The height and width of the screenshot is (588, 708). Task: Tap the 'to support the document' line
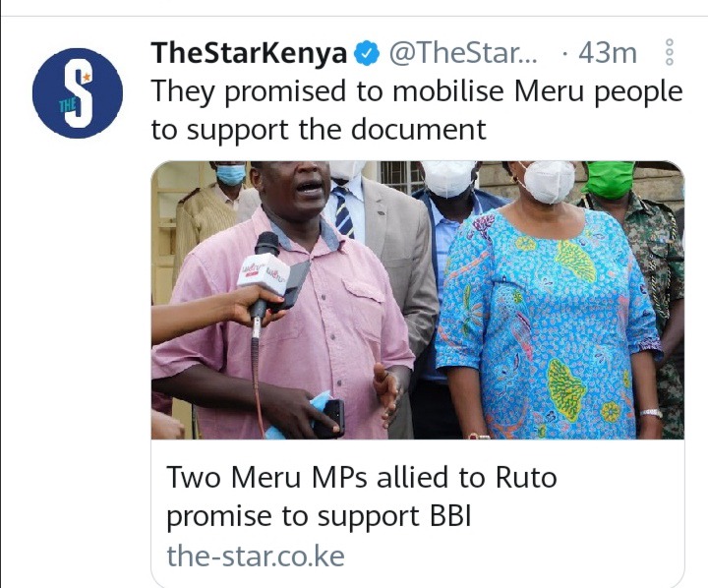point(319,130)
